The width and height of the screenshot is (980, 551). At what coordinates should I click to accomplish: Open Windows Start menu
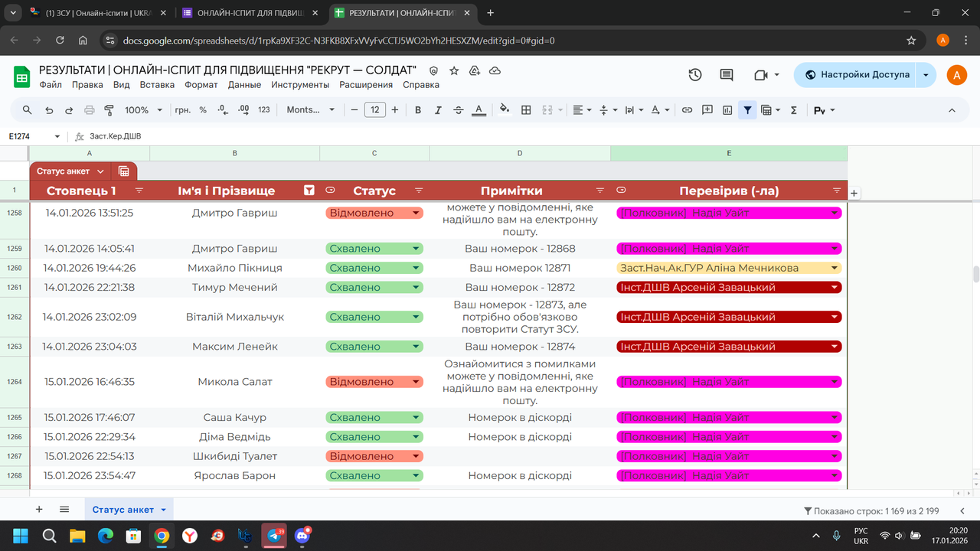(21, 535)
